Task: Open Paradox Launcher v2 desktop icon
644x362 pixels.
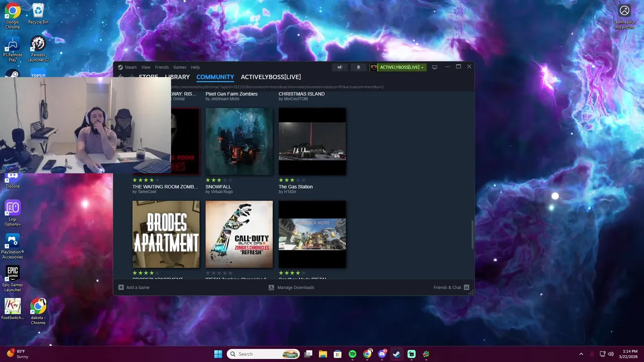Action: 38,49
